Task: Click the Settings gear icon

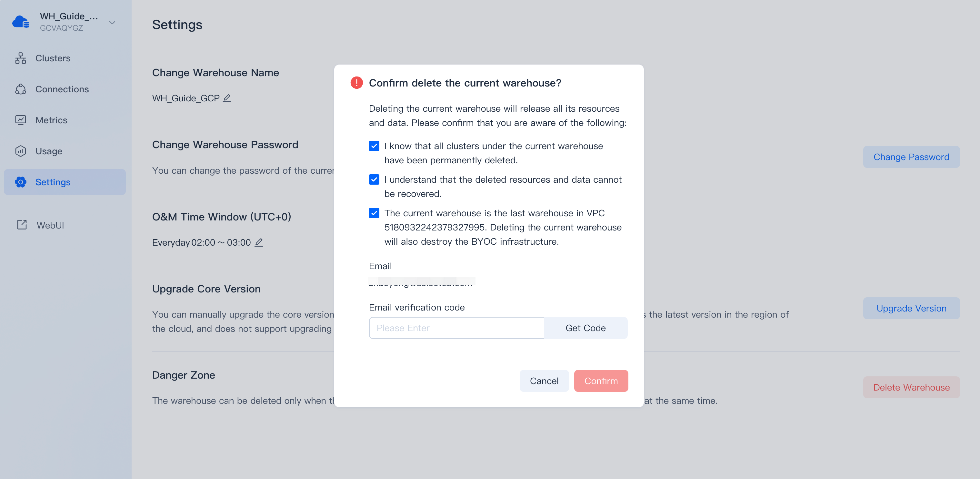Action: tap(21, 182)
